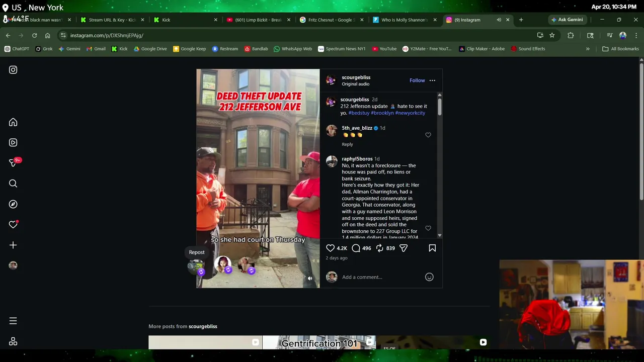Close the Instagram tab
Image resolution: width=644 pixels, height=362 pixels.
(x=508, y=20)
